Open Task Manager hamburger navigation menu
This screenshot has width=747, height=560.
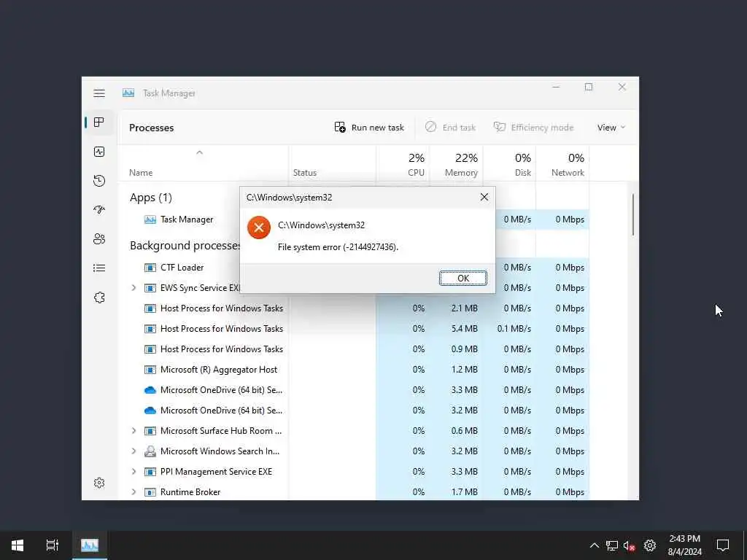tap(99, 93)
